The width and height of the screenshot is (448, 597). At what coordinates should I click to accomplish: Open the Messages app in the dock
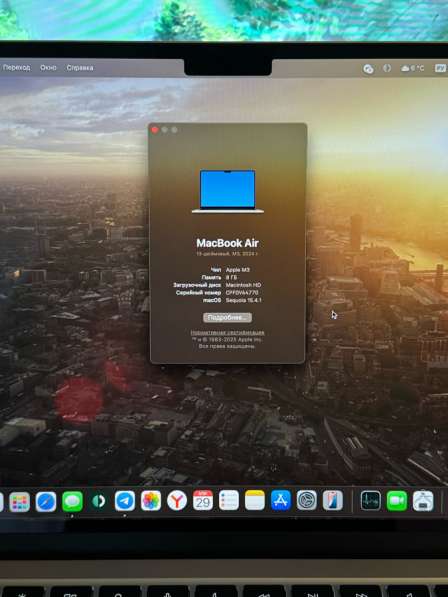[x=72, y=502]
